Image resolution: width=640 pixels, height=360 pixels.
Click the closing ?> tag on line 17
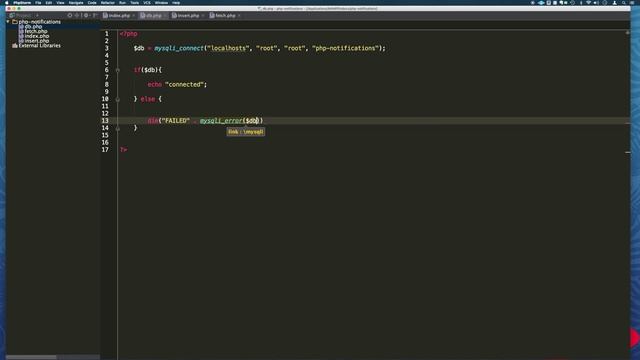[124, 150]
